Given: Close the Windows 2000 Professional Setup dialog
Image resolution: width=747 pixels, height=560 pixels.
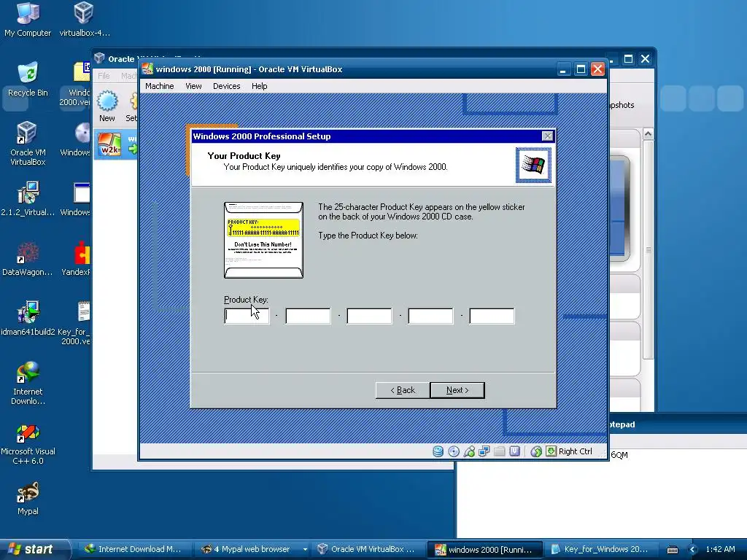Looking at the screenshot, I should point(547,136).
